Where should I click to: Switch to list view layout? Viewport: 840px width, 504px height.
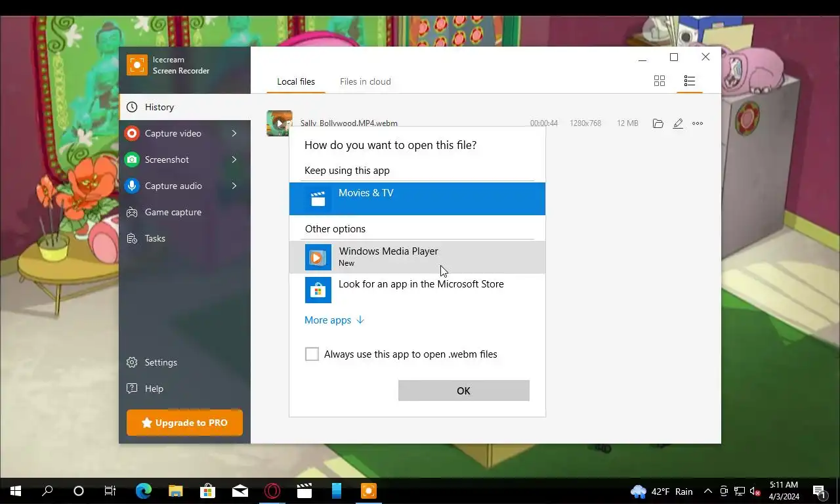[689, 81]
